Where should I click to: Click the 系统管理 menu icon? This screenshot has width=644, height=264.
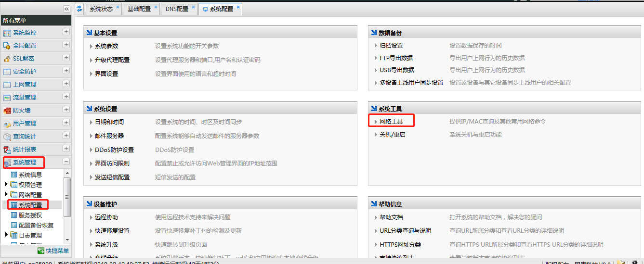click(x=7, y=163)
